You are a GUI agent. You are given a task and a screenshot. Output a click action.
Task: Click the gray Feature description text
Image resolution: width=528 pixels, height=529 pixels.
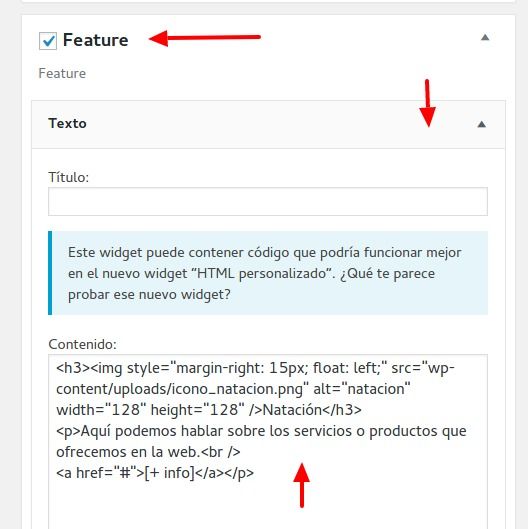(62, 74)
